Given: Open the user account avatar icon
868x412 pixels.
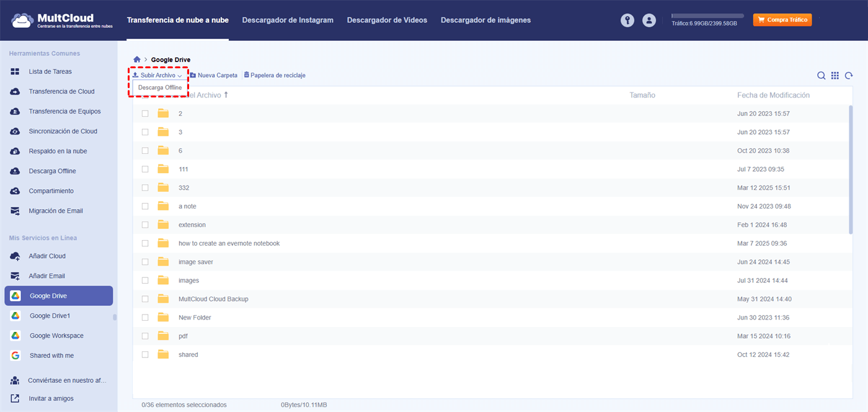Looking at the screenshot, I should [x=649, y=20].
